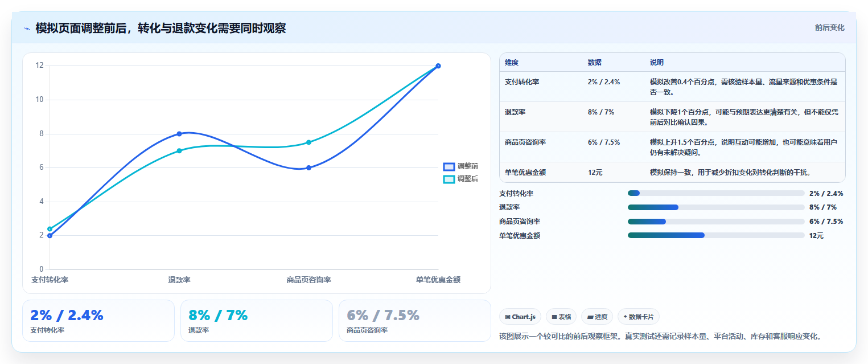Click the 支付转化率 progress bar
The image size is (868, 364).
tap(716, 194)
